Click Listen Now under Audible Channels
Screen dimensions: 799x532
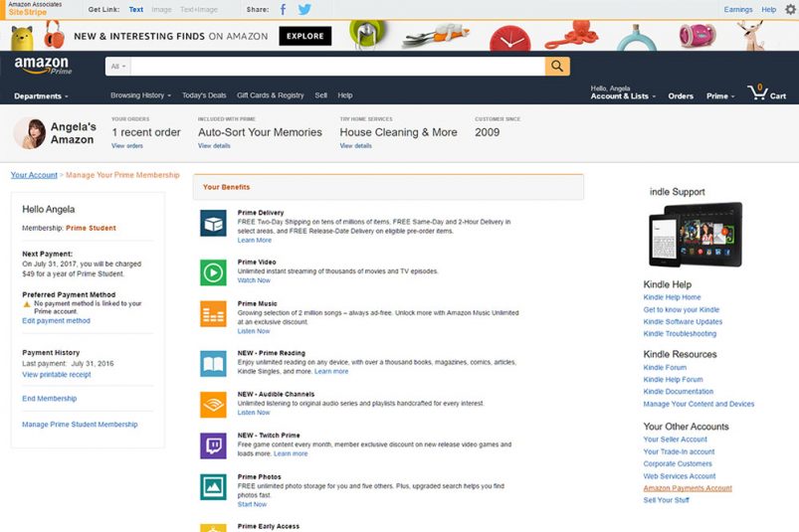(x=254, y=413)
